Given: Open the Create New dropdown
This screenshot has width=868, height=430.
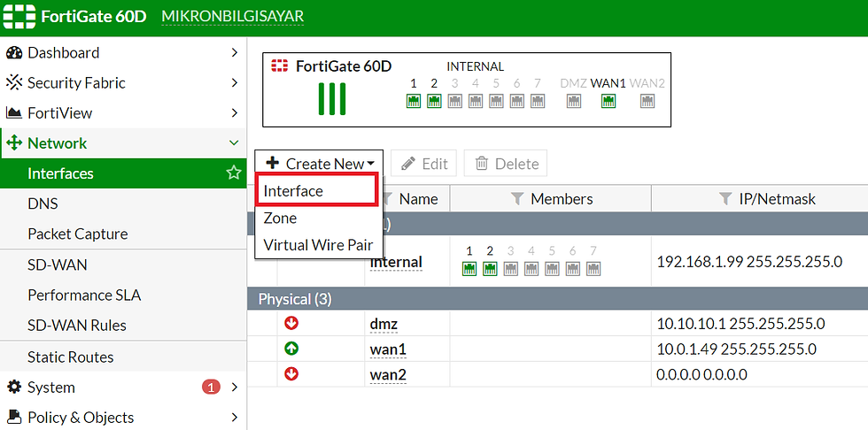Looking at the screenshot, I should [319, 163].
